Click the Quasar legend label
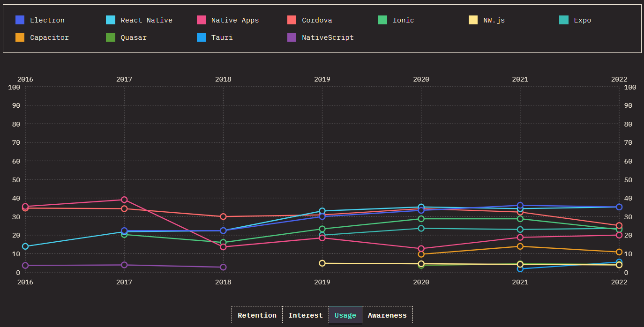Viewport: 644px width, 327px height. 134,37
